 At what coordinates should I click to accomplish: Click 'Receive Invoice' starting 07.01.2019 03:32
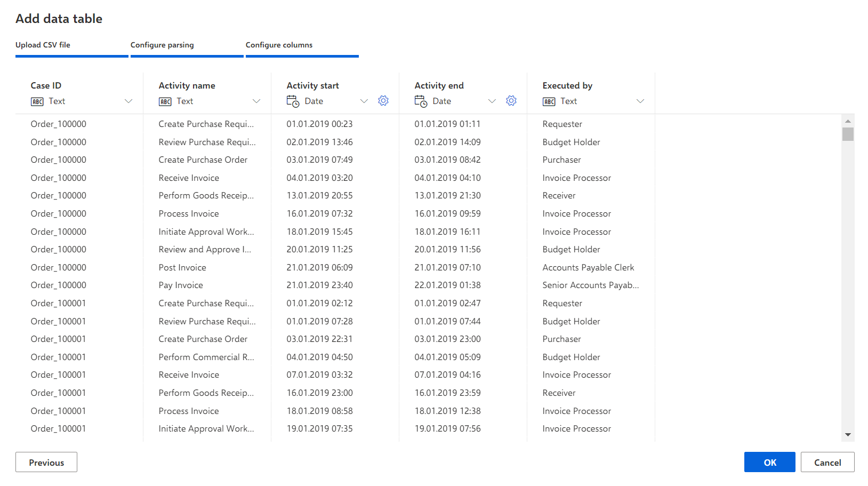(x=189, y=375)
